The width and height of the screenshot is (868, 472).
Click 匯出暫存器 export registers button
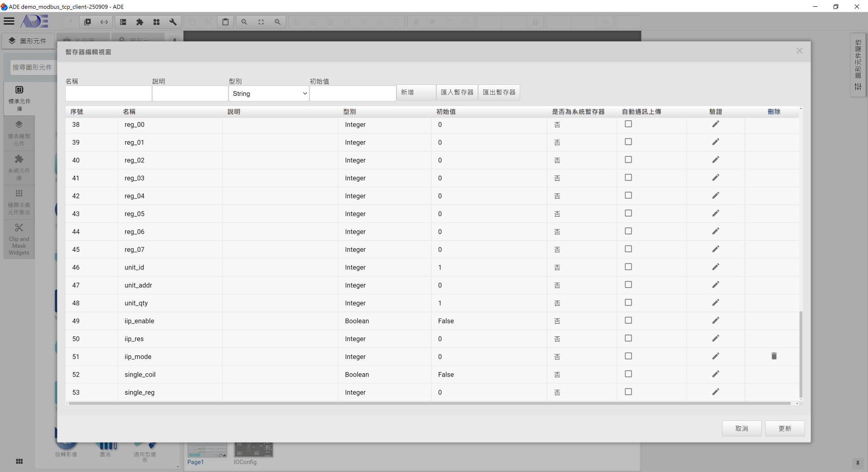[499, 93]
